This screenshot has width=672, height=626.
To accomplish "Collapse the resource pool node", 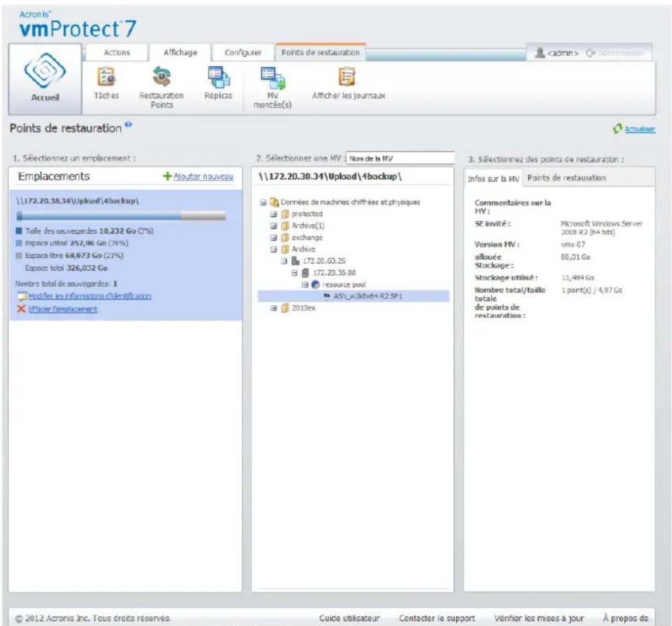I will 305,285.
